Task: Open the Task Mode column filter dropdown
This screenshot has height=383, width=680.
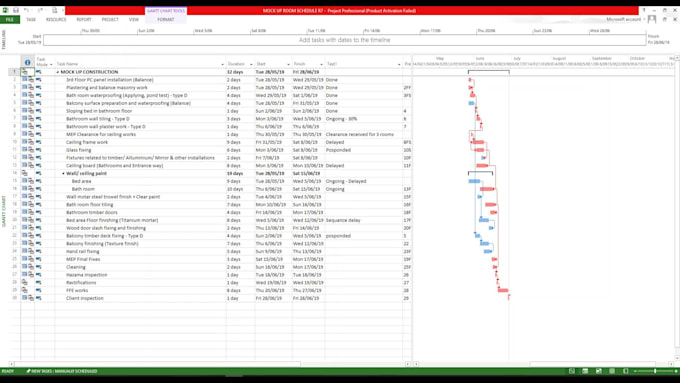Action: pos(51,65)
